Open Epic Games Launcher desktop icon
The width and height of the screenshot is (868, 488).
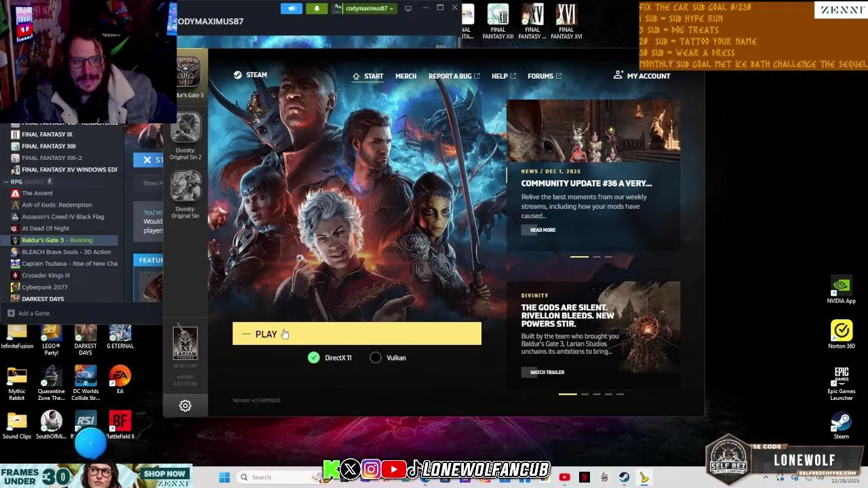(842, 384)
